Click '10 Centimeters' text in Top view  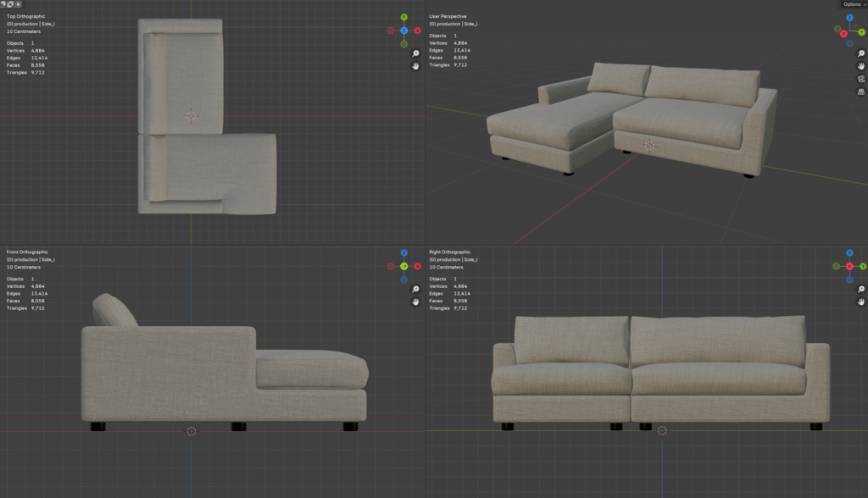[23, 31]
